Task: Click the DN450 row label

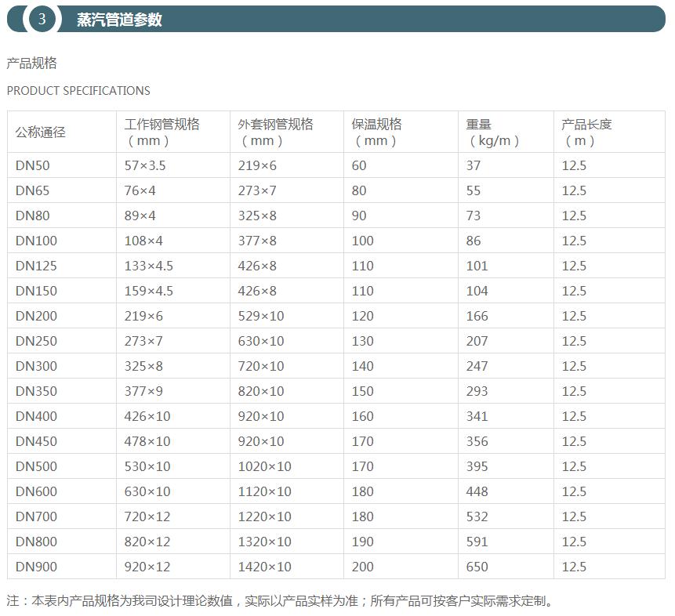Action: coord(36,441)
